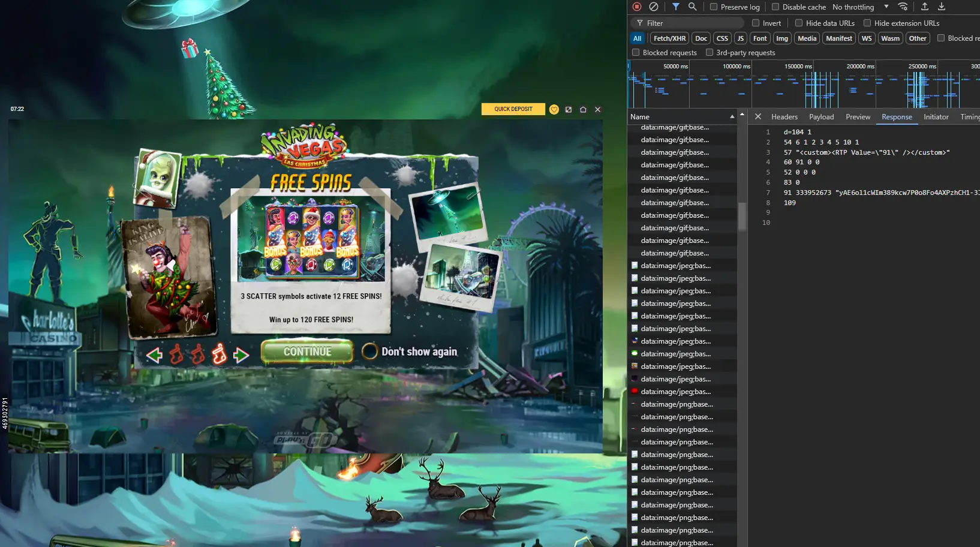Enable Preserve log checkbox
Viewport: 980px width, 547px height.
click(x=714, y=7)
